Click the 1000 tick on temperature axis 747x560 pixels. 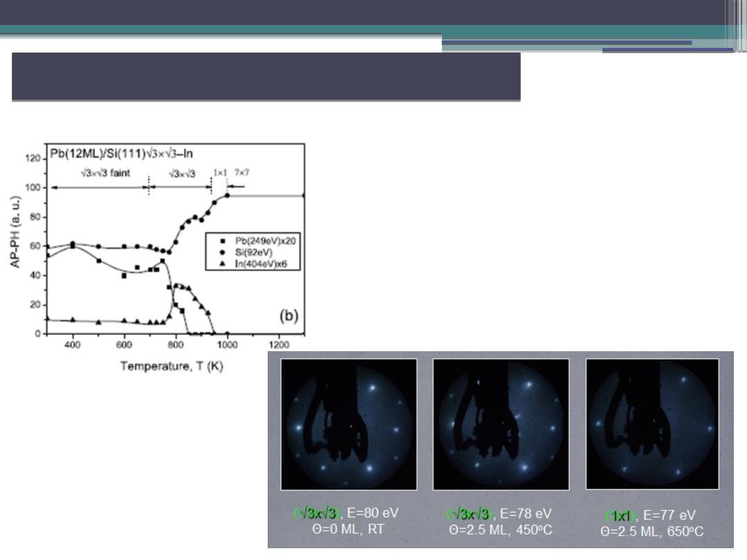227,344
